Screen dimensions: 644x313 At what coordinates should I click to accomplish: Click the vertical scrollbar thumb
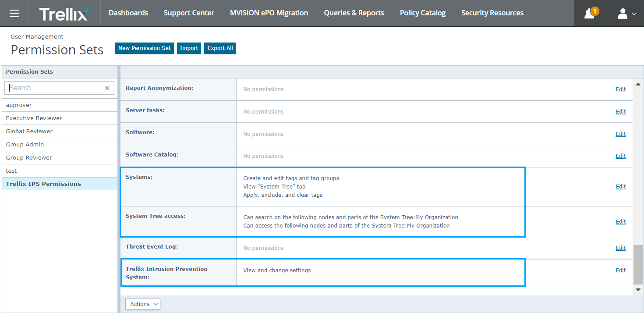(638, 265)
